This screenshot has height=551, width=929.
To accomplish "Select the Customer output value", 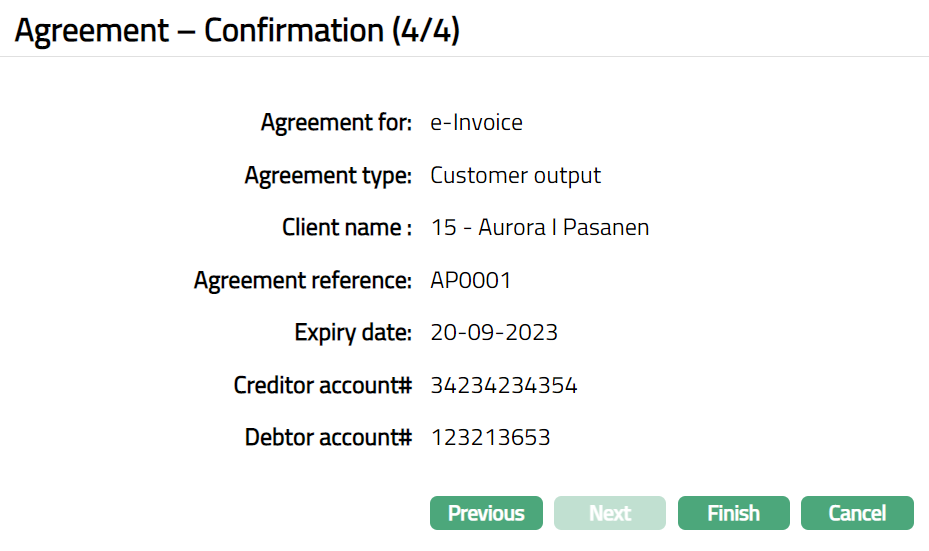I will pyautogui.click(x=515, y=176).
